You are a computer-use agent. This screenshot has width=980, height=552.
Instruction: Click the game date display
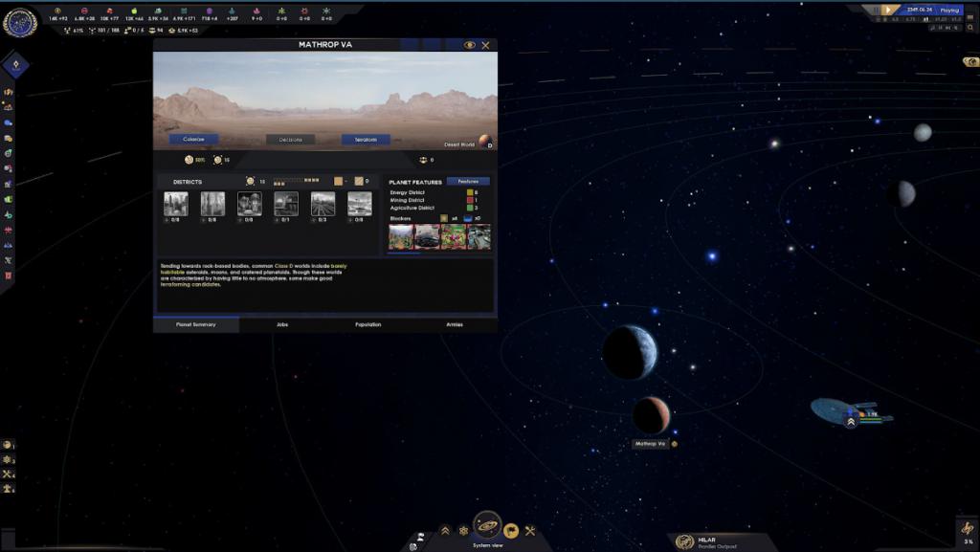(x=920, y=10)
